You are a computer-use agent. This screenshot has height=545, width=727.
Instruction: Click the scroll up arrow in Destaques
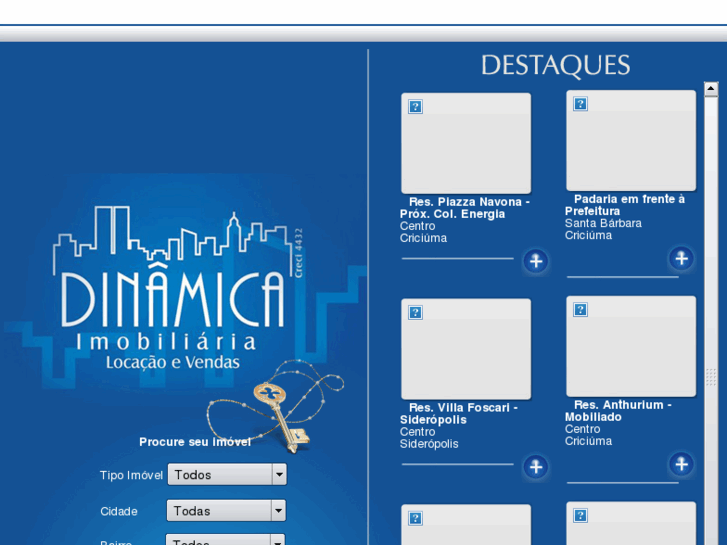coord(711,89)
